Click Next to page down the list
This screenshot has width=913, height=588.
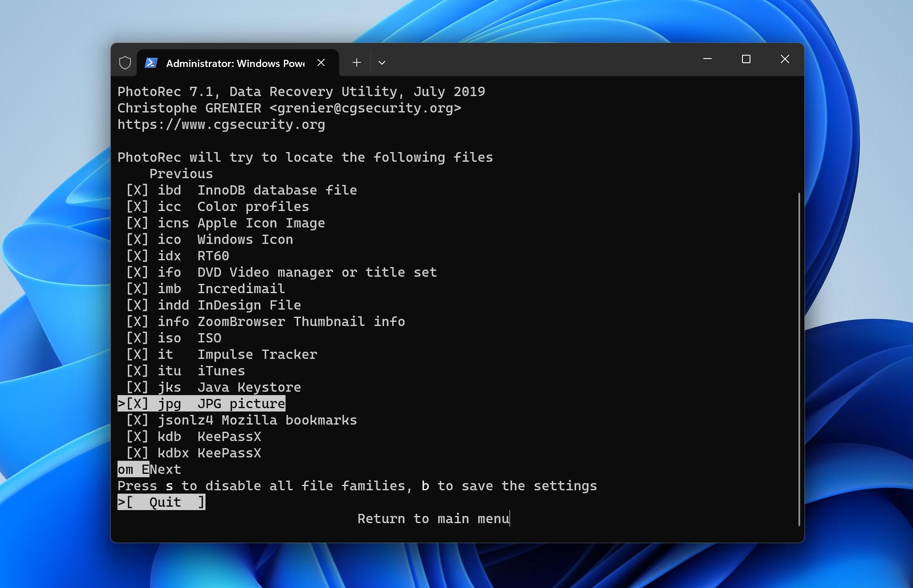165,469
